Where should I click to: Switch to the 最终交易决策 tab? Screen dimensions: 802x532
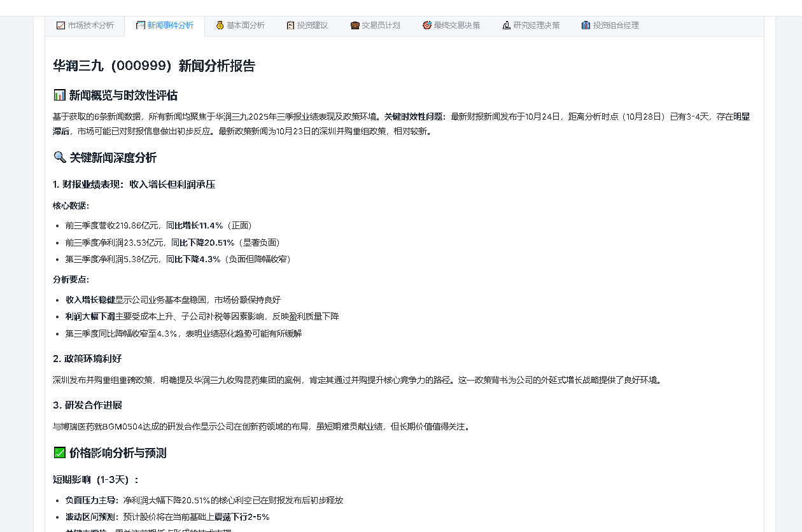pyautogui.click(x=451, y=25)
